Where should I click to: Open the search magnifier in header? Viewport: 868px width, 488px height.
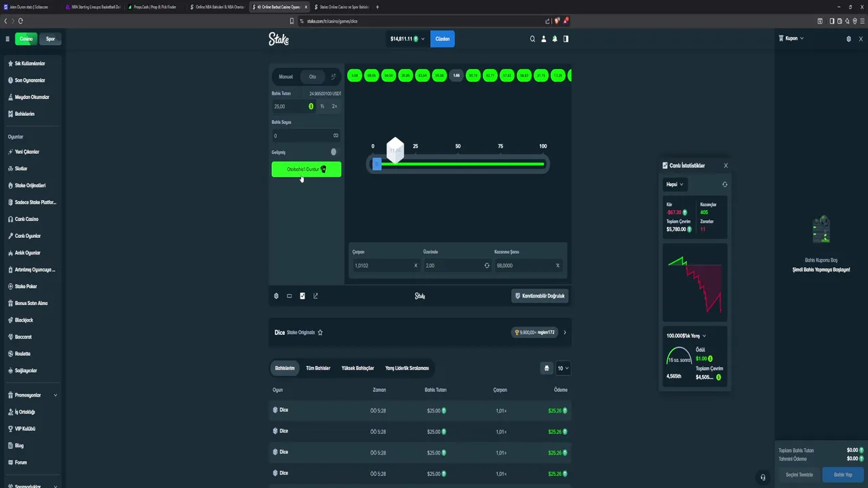(532, 39)
